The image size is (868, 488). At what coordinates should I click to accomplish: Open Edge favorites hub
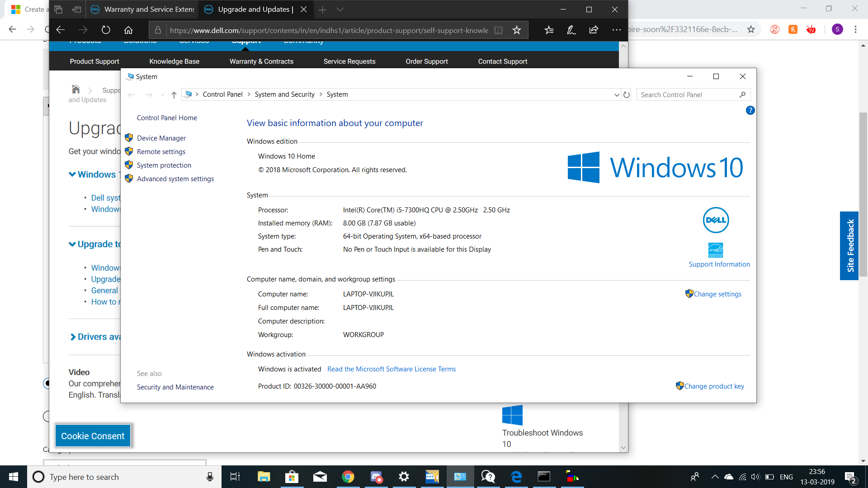tap(549, 30)
